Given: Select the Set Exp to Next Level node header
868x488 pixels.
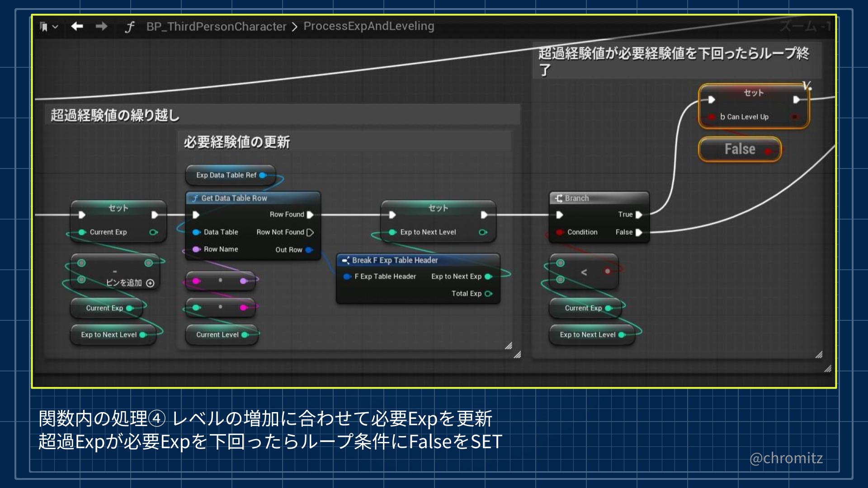Looking at the screenshot, I should tap(438, 208).
